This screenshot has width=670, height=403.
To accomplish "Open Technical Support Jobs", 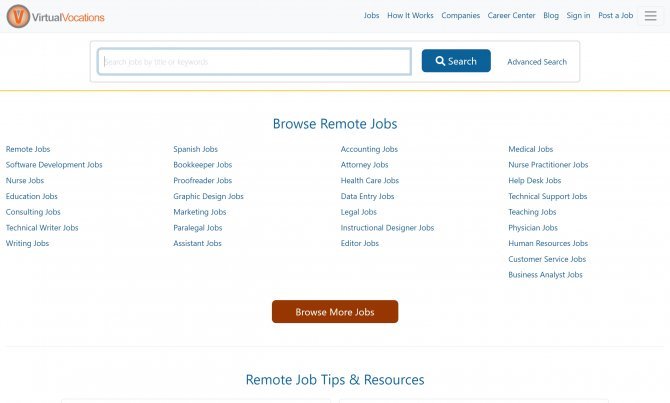I will tap(547, 196).
